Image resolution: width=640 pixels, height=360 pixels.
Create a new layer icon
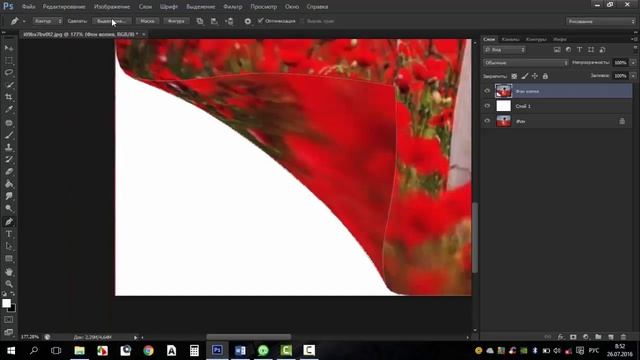(611, 337)
